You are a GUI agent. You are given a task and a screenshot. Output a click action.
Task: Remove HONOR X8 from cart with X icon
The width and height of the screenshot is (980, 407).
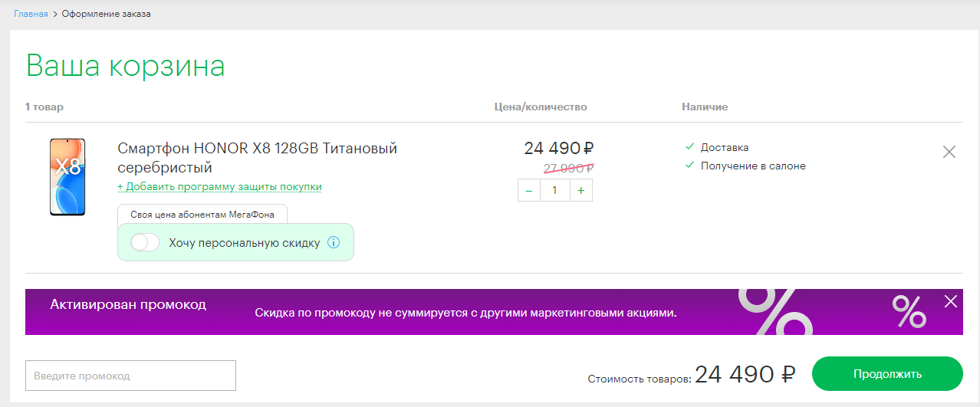[949, 152]
